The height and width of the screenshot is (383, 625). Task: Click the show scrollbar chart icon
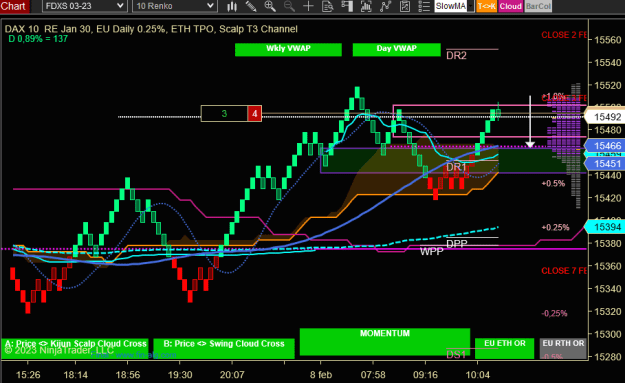[x=366, y=6]
